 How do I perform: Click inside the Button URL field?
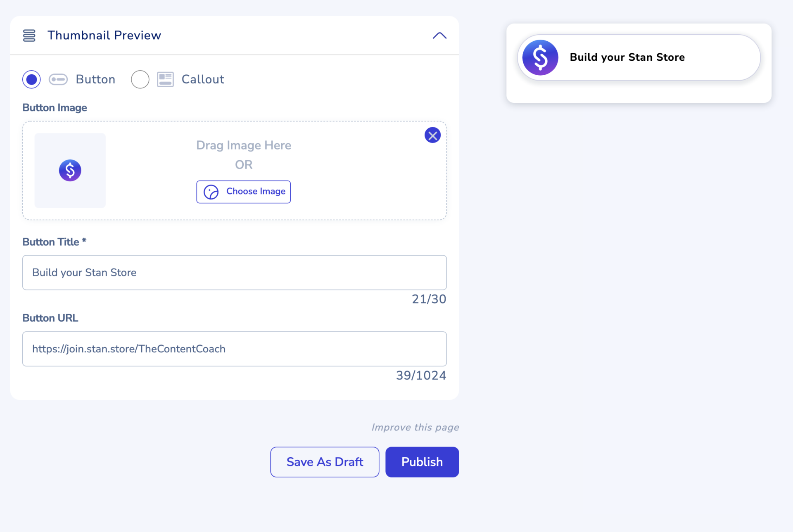[x=234, y=349]
